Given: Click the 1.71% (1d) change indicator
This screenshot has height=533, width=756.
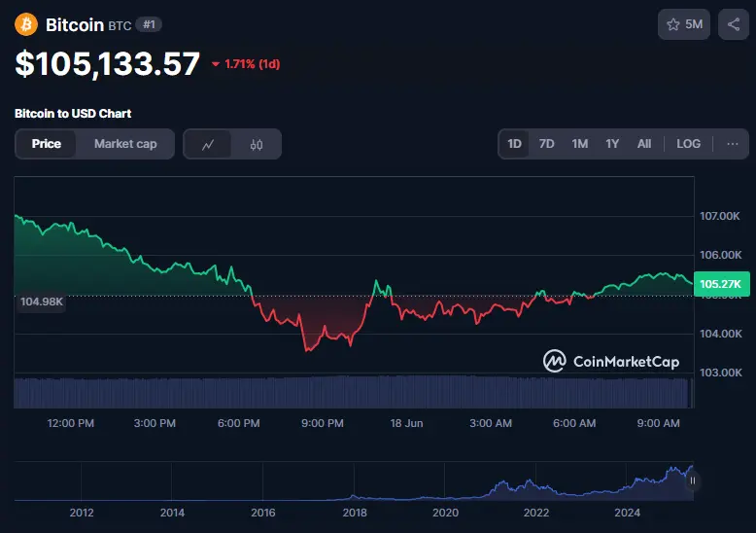Looking at the screenshot, I should pyautogui.click(x=246, y=64).
